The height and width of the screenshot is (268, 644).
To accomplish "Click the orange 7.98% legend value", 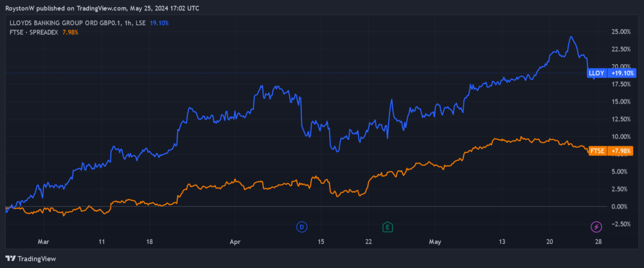I will pos(71,32).
